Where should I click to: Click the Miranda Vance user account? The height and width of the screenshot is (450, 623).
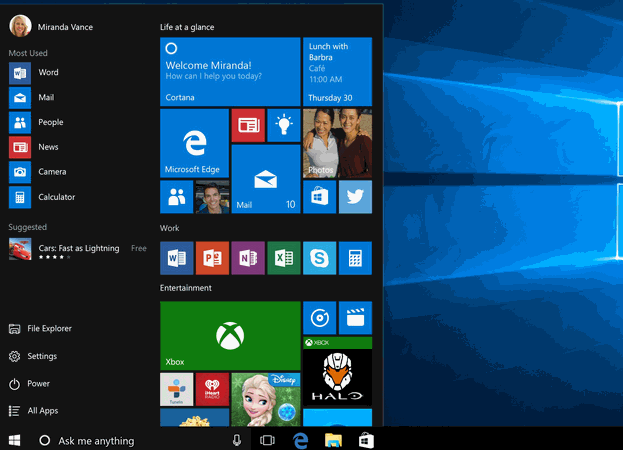(x=51, y=26)
